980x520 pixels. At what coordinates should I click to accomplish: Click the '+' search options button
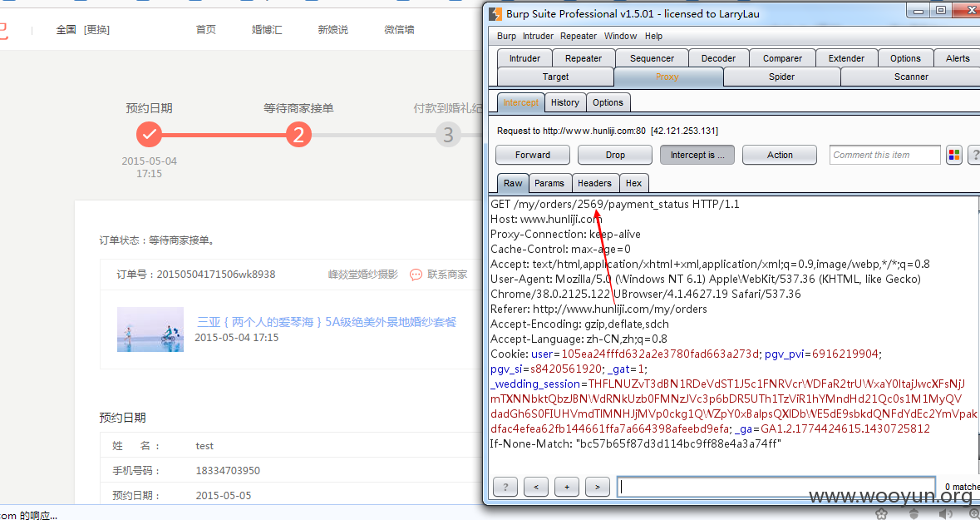pos(566,487)
